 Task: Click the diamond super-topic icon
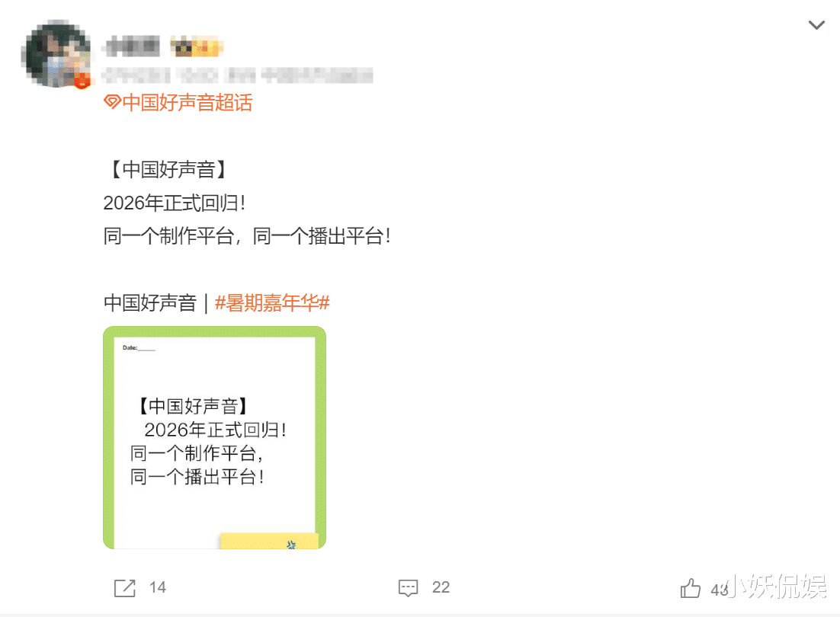pos(112,101)
